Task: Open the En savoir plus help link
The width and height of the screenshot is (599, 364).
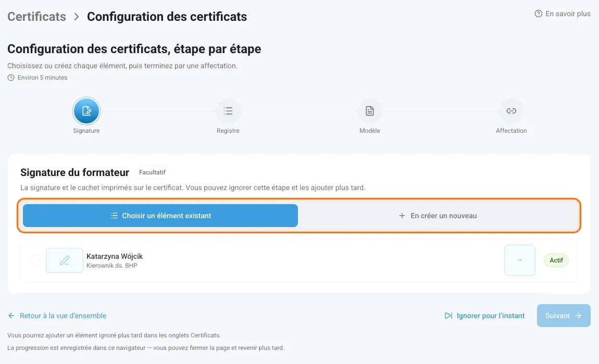Action: (x=568, y=14)
